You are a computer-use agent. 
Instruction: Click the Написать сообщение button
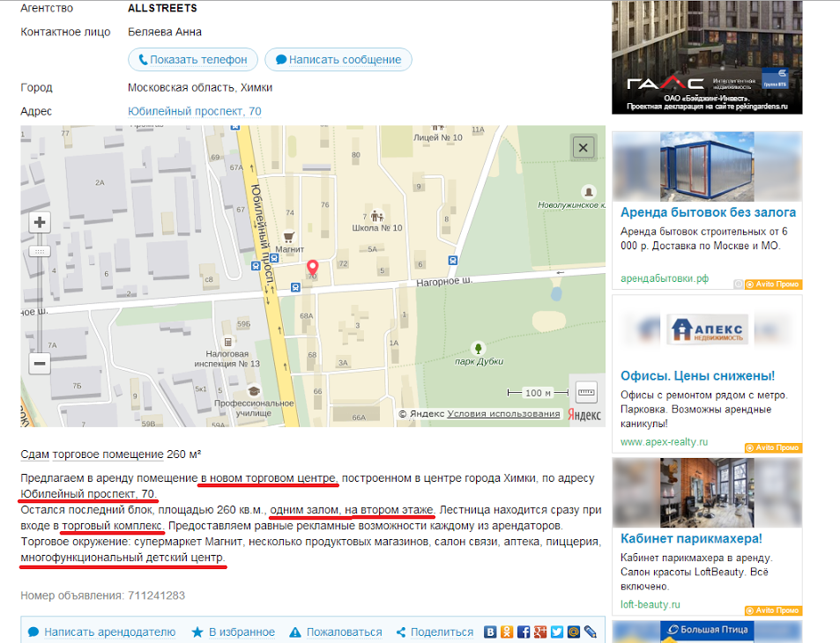click(338, 59)
